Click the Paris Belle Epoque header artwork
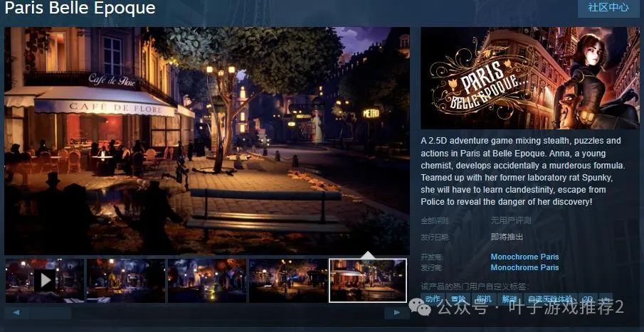The width and height of the screenshot is (644, 332). [x=530, y=78]
